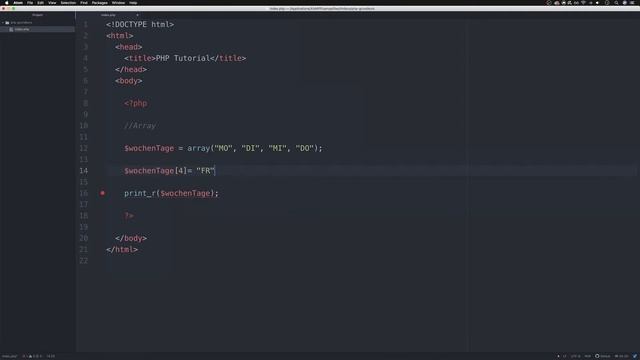This screenshot has width=640, height=360.
Task: Open the Find menu
Action: click(84, 3)
